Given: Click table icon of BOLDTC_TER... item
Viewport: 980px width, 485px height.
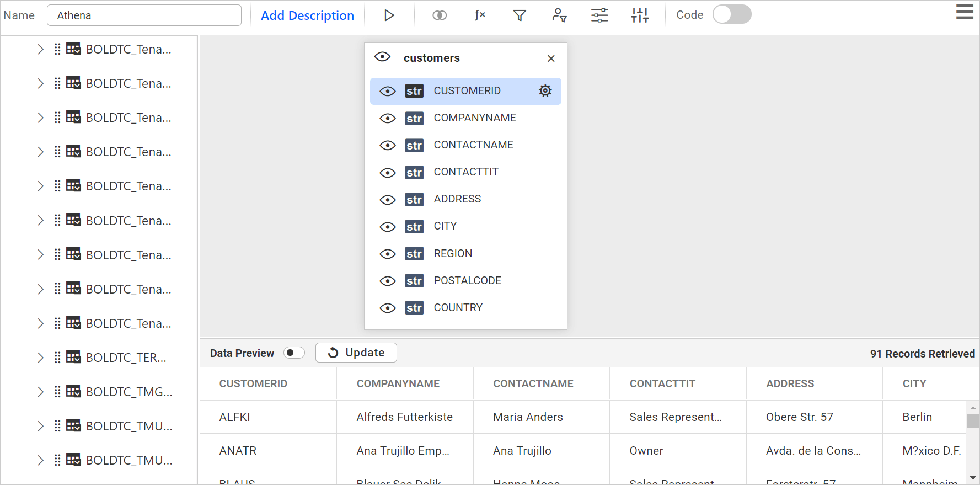Looking at the screenshot, I should (73, 358).
